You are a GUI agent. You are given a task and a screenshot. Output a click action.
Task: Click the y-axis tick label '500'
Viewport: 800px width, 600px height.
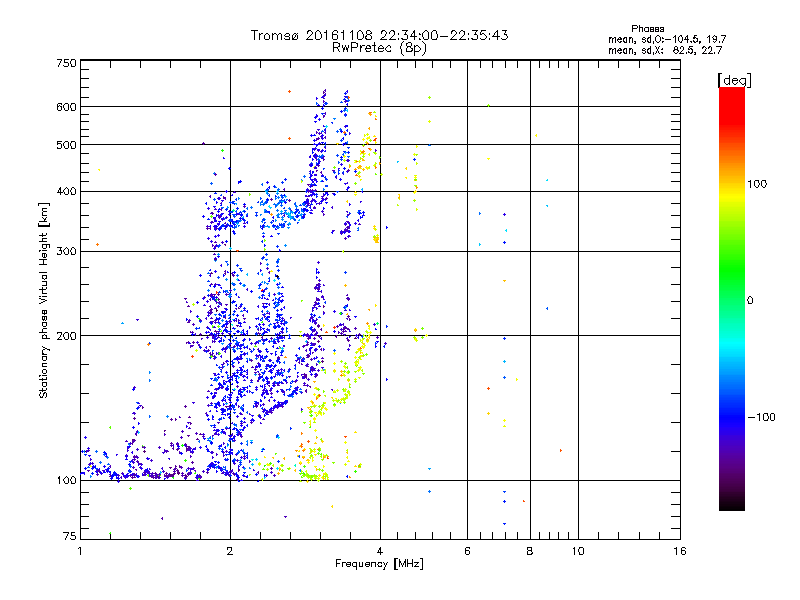point(66,145)
